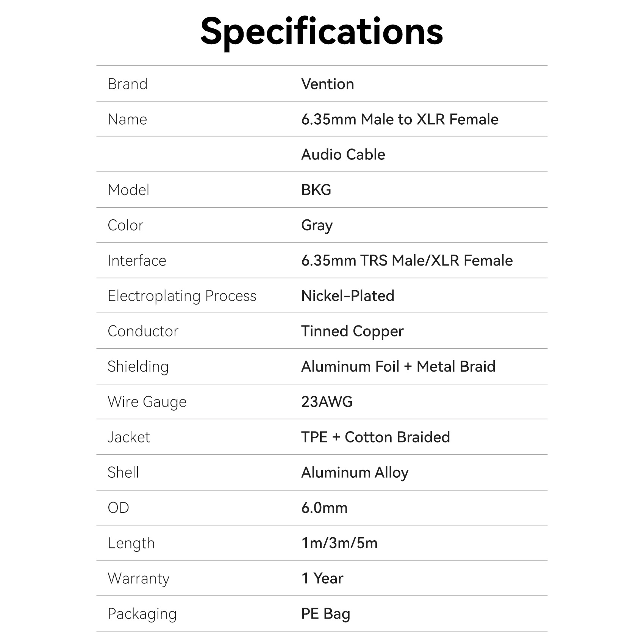Click the Aluminum Foil + Metal Braid value
Screen dimensions: 644x644
click(x=398, y=366)
